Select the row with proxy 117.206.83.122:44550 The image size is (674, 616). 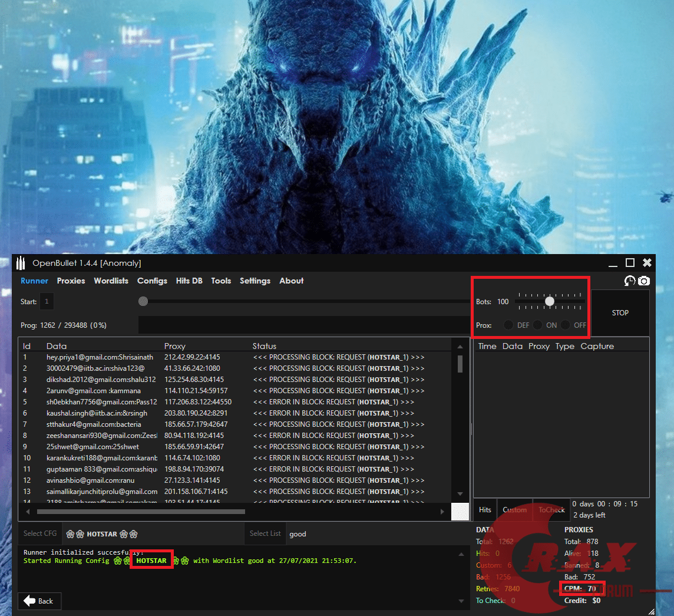(x=234, y=402)
